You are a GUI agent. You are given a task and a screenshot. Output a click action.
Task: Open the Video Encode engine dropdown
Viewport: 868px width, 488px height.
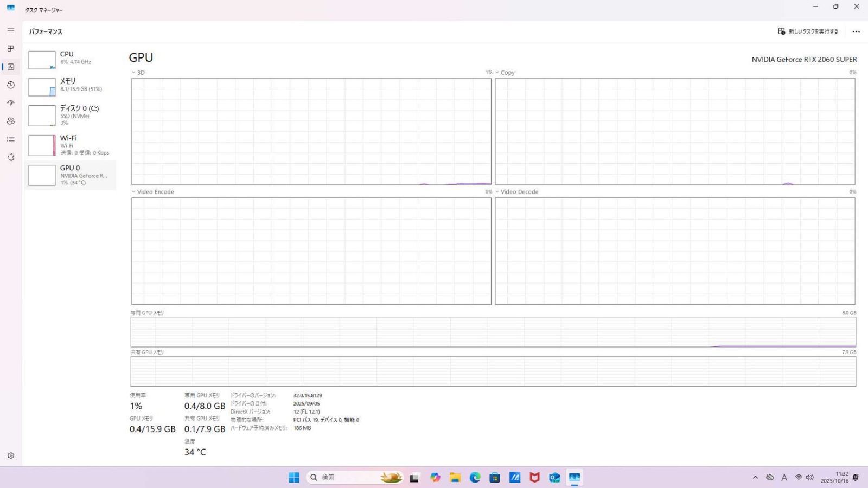(152, 192)
